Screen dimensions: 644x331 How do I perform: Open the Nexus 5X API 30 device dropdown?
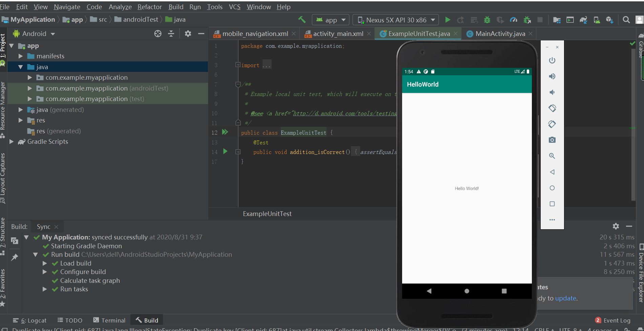(396, 20)
